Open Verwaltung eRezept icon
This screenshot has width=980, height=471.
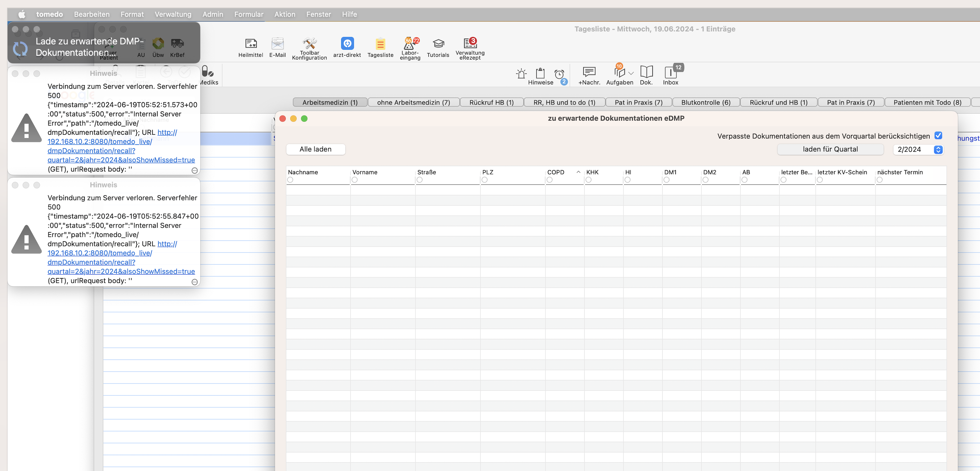coord(470,48)
